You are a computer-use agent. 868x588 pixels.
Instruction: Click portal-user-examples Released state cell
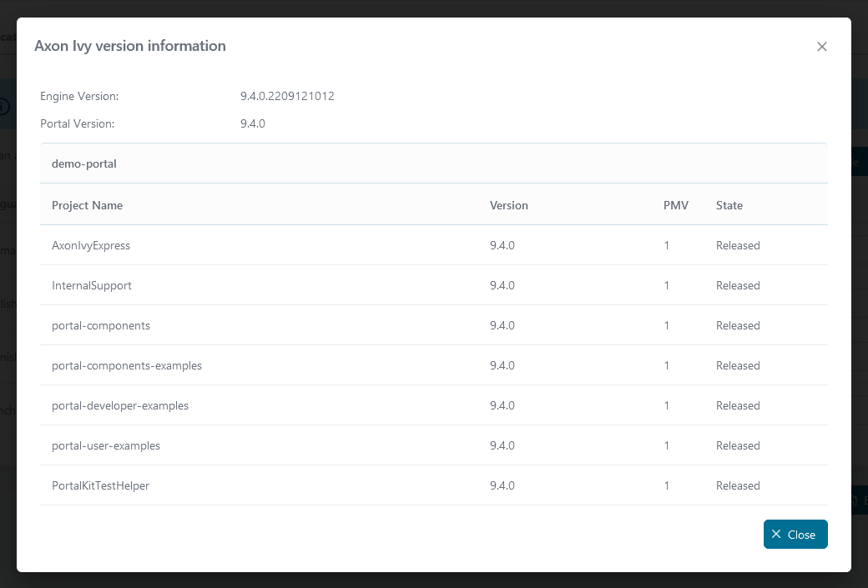point(738,446)
